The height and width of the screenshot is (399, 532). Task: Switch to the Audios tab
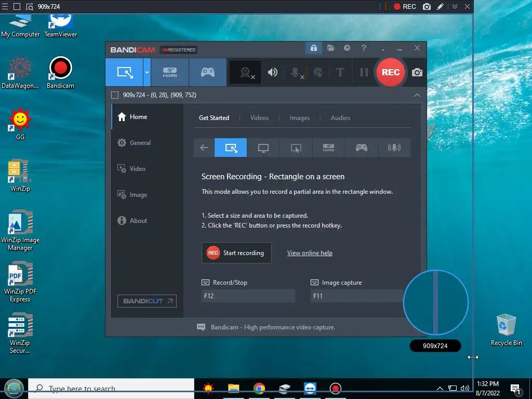point(340,118)
